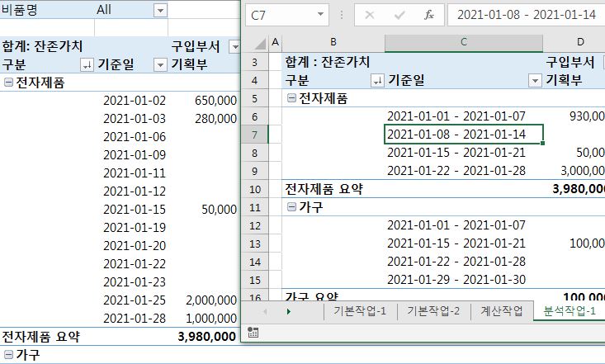Click the previous sheet scroll arrow
The image size is (605, 364).
pyautogui.click(x=265, y=311)
